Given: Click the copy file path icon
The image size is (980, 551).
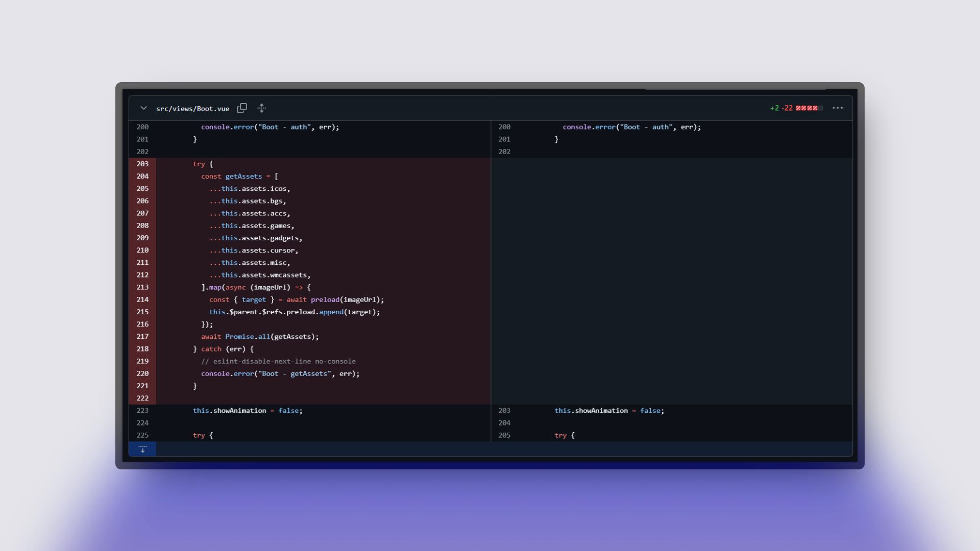Looking at the screenshot, I should point(242,108).
